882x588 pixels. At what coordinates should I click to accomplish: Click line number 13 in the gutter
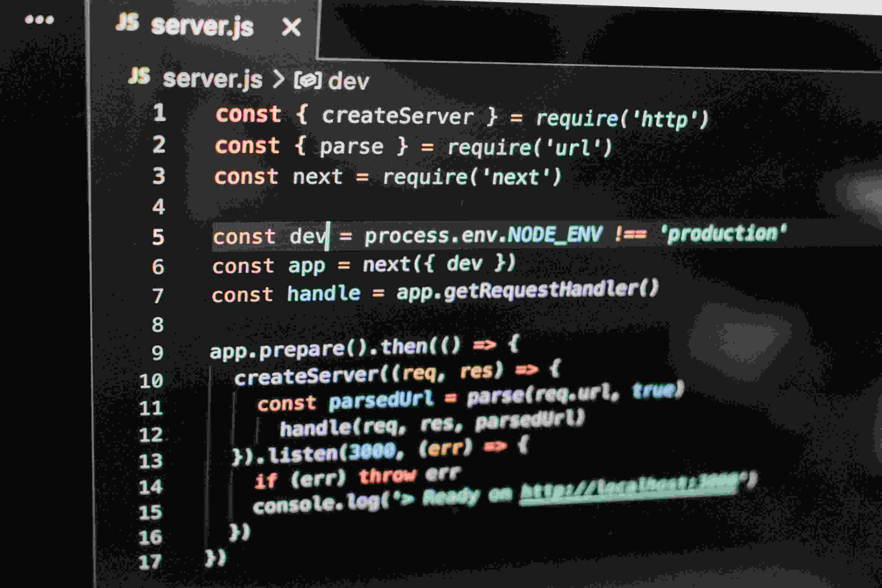(150, 461)
